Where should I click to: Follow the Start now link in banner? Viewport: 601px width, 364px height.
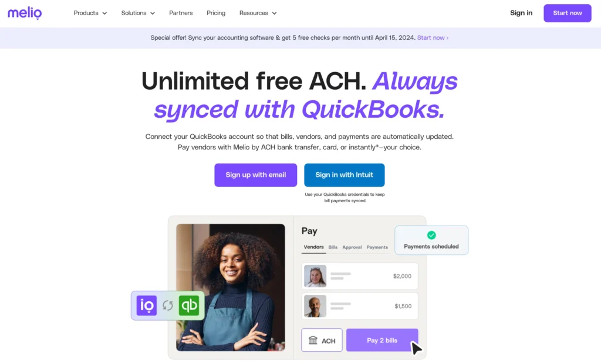[433, 38]
